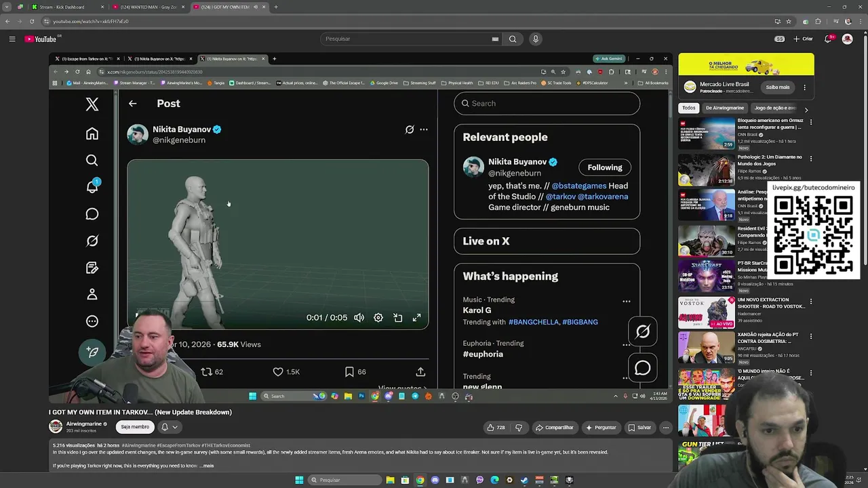
Task: Open Bloqueio americano em Ormuz video thumbnail
Action: pos(707,134)
